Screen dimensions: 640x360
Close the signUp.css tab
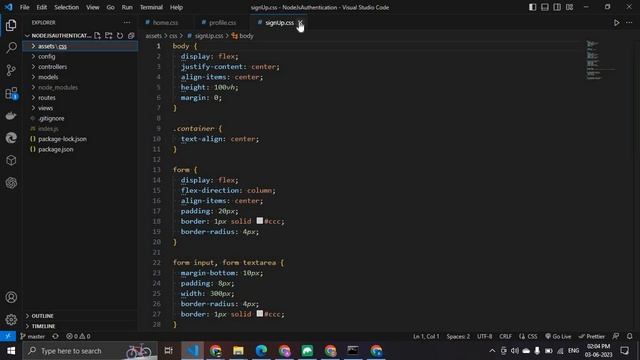tap(300, 22)
